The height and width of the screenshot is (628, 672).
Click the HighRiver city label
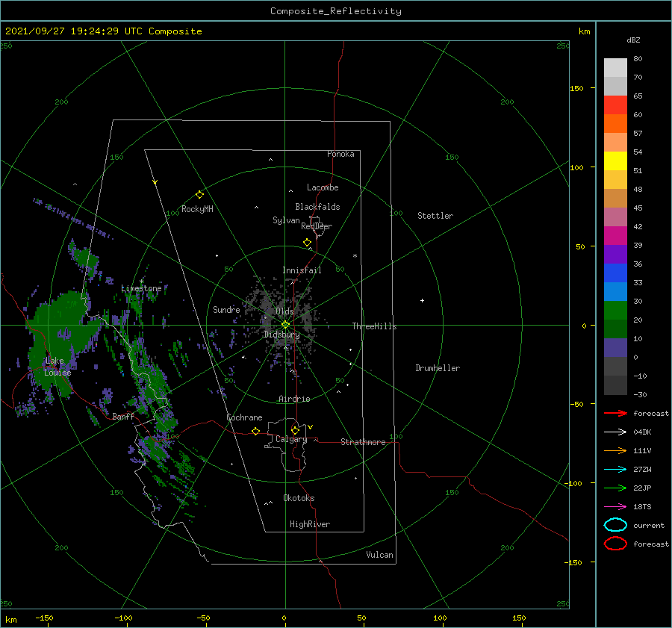(x=310, y=524)
